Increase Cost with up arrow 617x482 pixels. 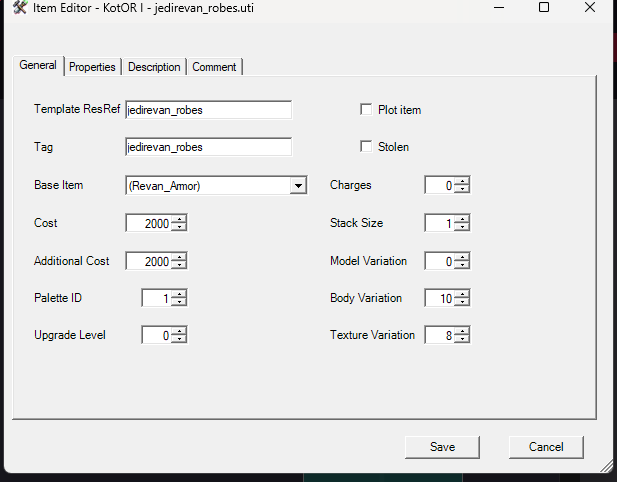[x=179, y=219]
